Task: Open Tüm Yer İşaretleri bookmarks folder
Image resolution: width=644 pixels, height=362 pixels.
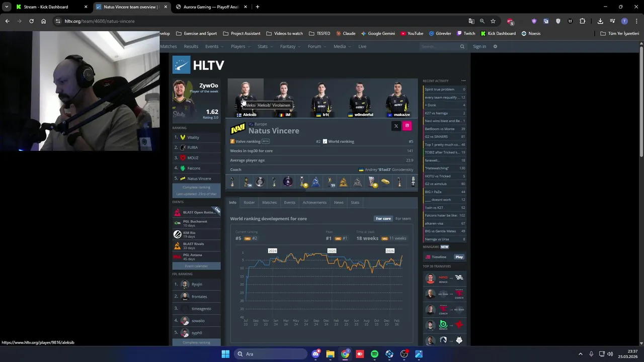Action: point(620,33)
